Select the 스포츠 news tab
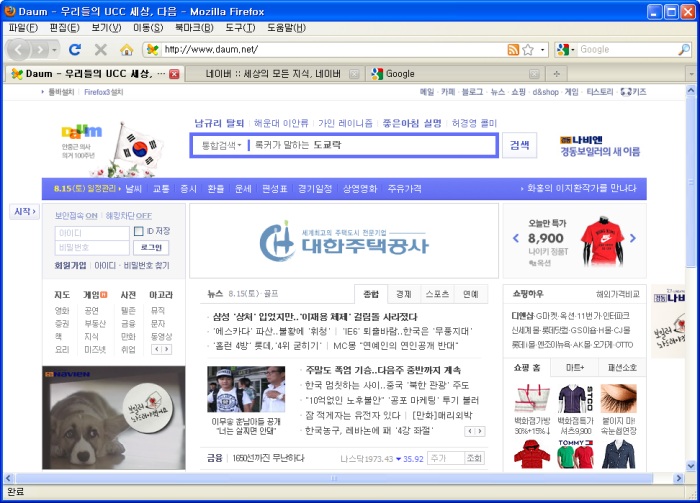Screen dimensions: 700x503 tap(438, 294)
